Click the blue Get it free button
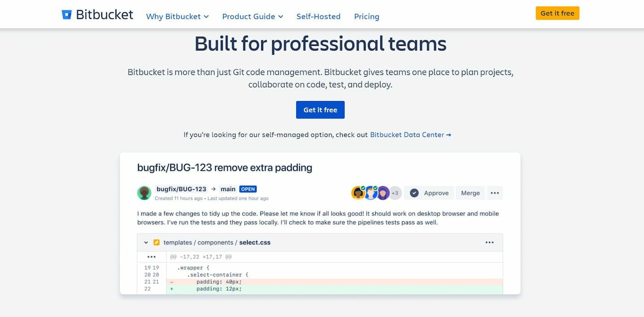Screen dimensions: 644x317 pyautogui.click(x=320, y=110)
